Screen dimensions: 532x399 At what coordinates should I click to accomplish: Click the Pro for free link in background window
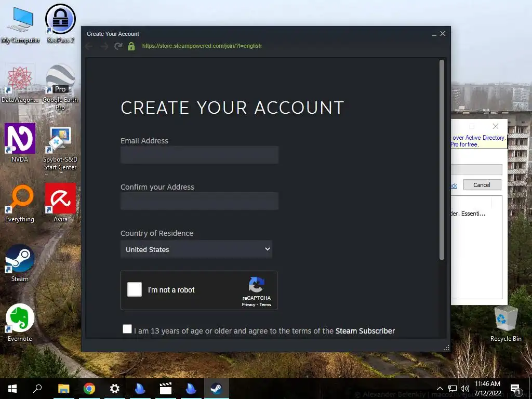[x=464, y=144]
